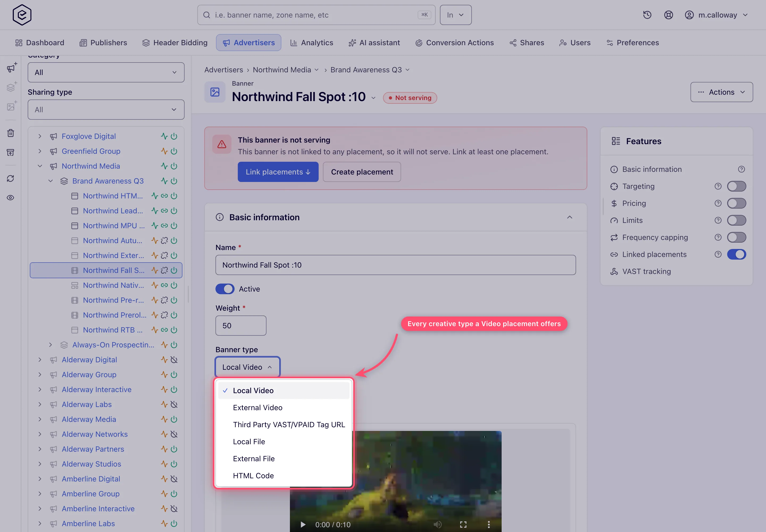Click unlinked icon on Northwind Autu... row
This screenshot has width=766, height=532.
tap(164, 241)
